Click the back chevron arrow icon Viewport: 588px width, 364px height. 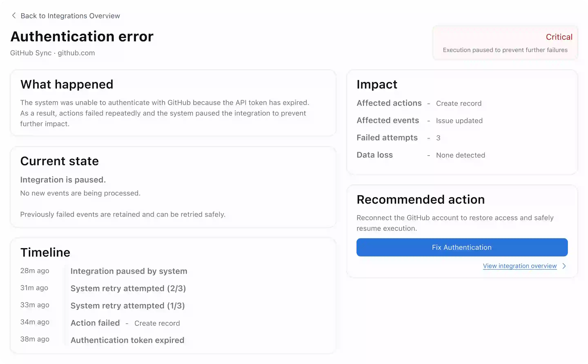(x=14, y=16)
